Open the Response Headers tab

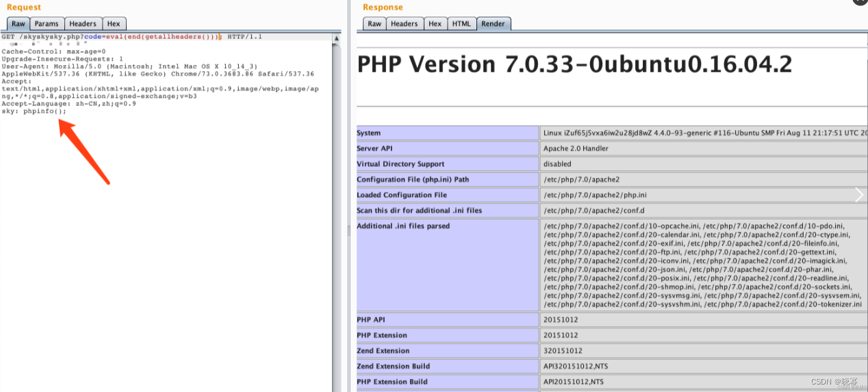(x=405, y=24)
